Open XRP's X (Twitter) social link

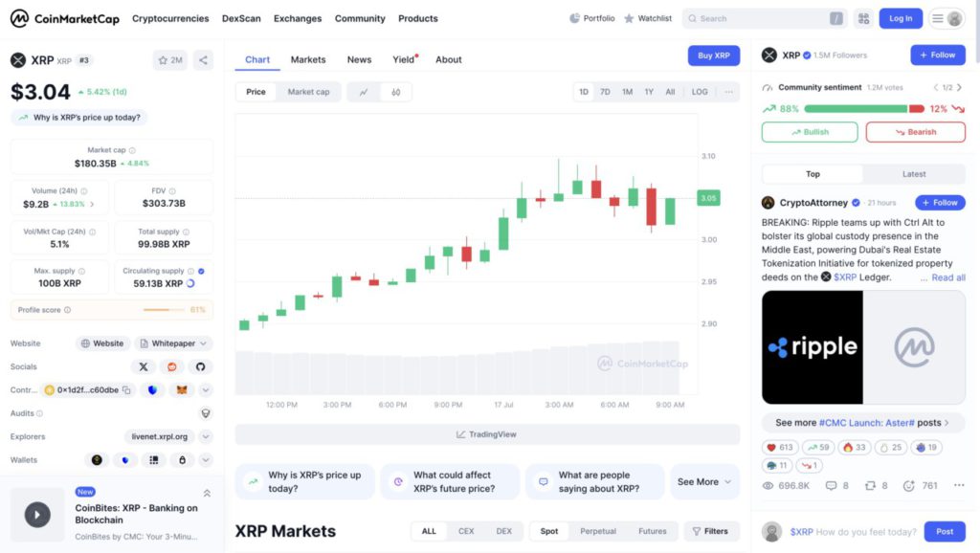(144, 366)
